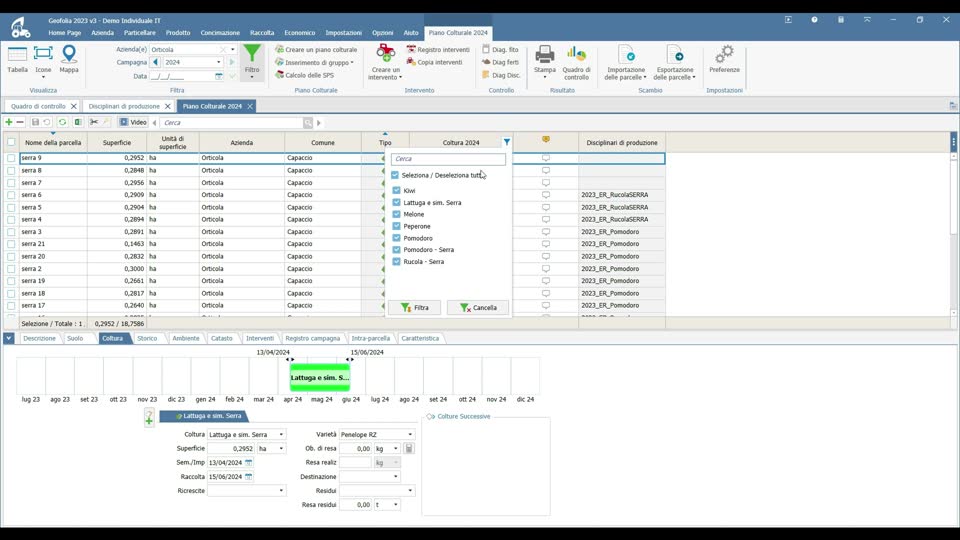Add a row with the green plus icon

click(x=9, y=122)
